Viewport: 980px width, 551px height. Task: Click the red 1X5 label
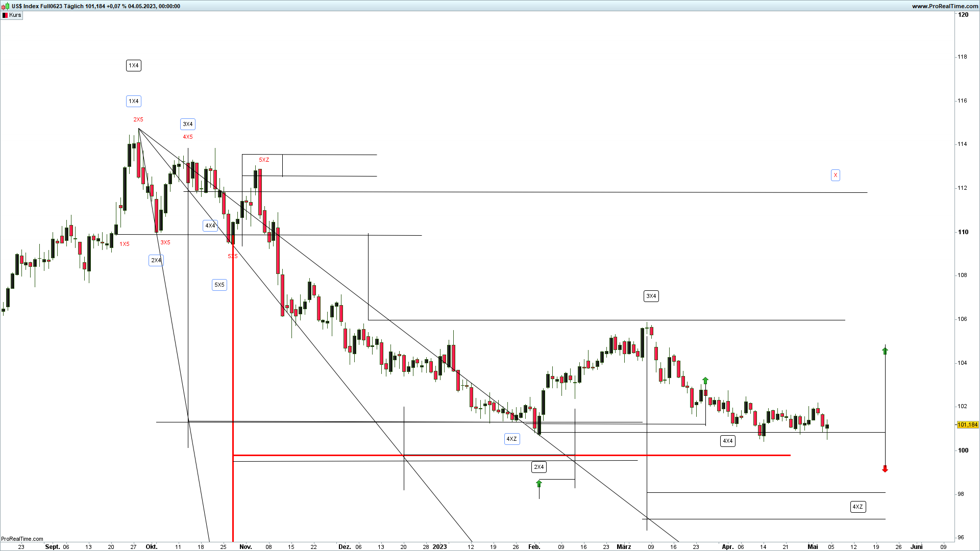coord(125,244)
